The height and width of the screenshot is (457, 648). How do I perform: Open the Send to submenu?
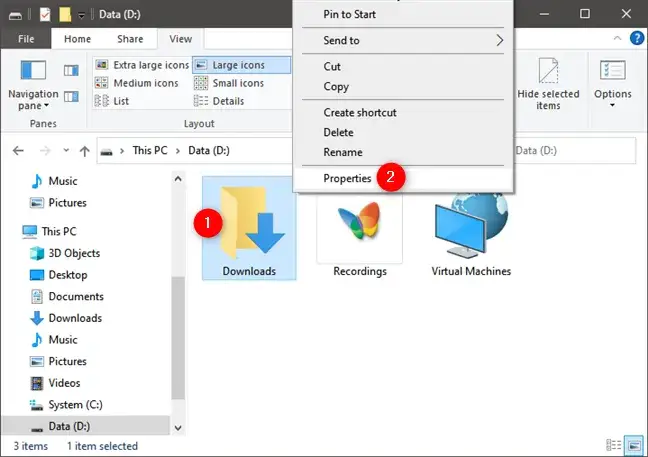[403, 40]
